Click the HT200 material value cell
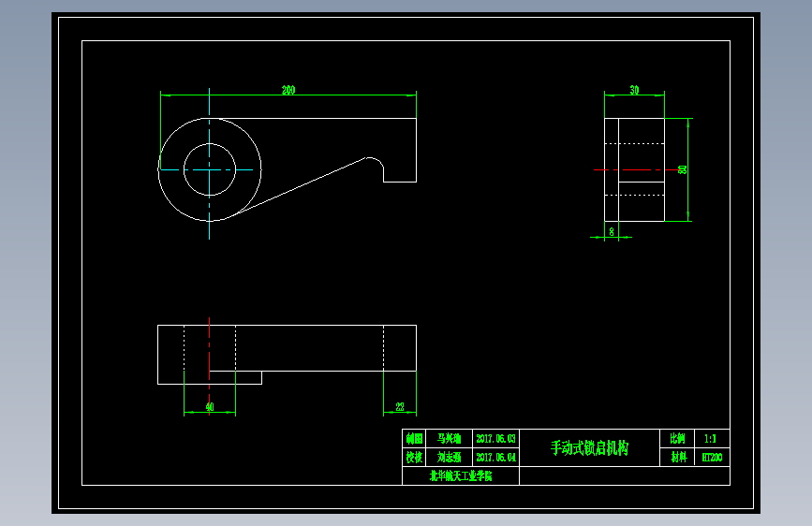Screen dimensions: 812x526 712,457
